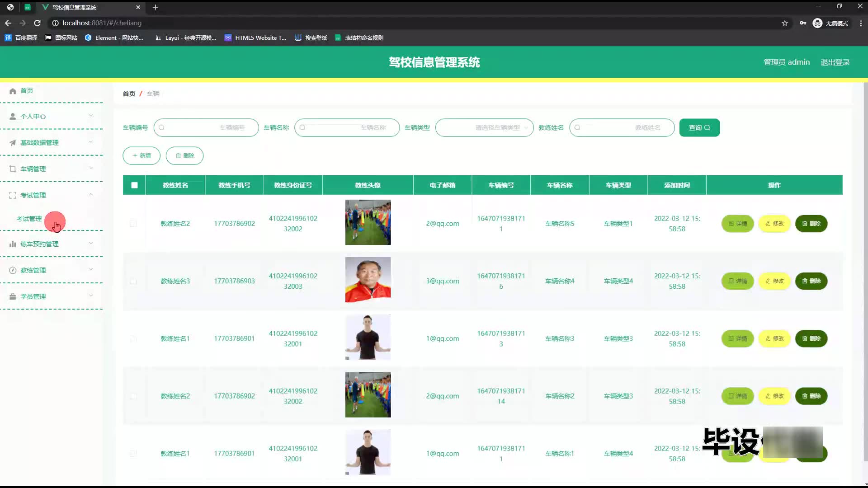Go to 首页 in breadcrumb
This screenshot has height=488, width=868.
129,94
